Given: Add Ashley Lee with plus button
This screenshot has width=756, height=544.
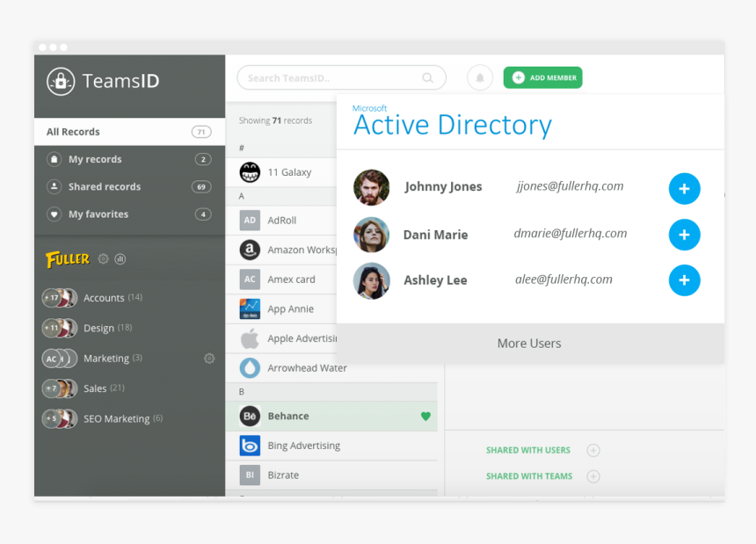Looking at the screenshot, I should pyautogui.click(x=684, y=280).
